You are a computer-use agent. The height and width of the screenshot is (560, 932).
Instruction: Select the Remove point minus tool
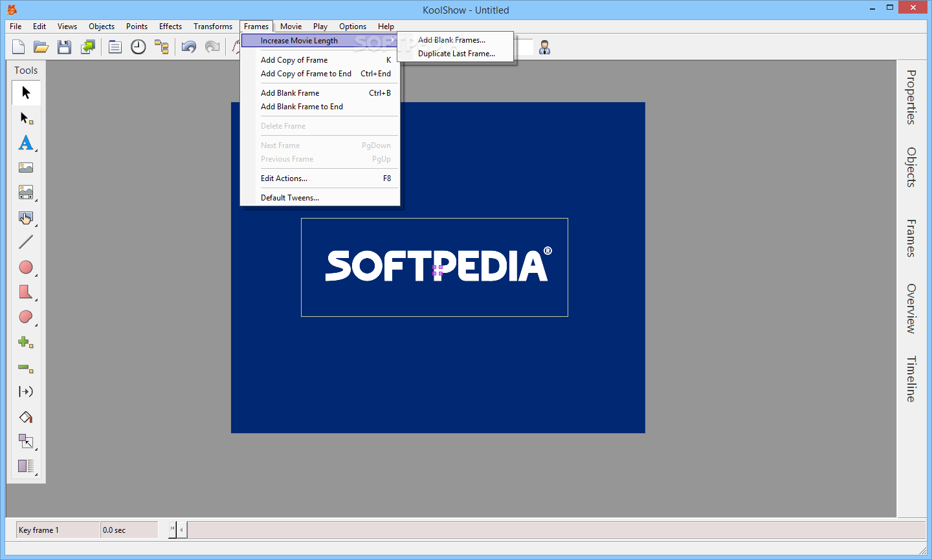26,367
